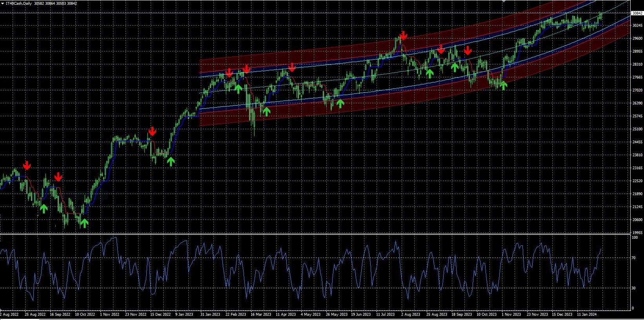Click the 1 Nov 2023 date label
This screenshot has width=644, height=320.
pos(511,315)
